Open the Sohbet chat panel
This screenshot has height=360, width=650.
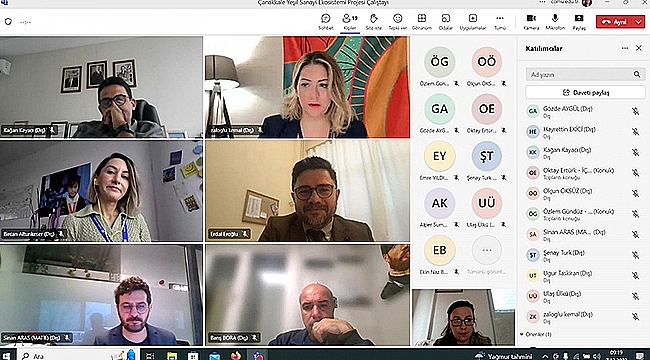(x=325, y=22)
